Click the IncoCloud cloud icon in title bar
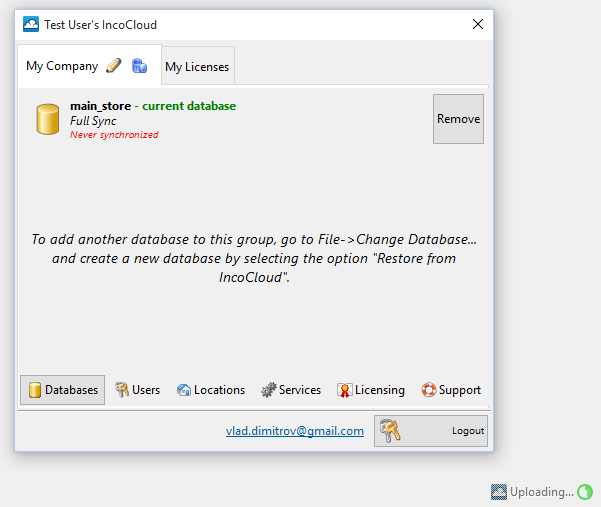The height and width of the screenshot is (507, 601). pos(31,24)
